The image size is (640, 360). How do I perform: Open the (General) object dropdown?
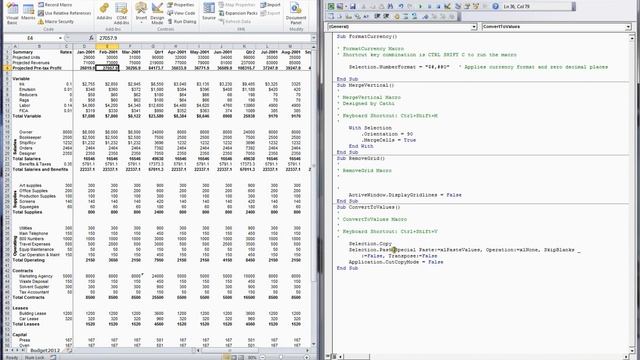tap(474, 27)
